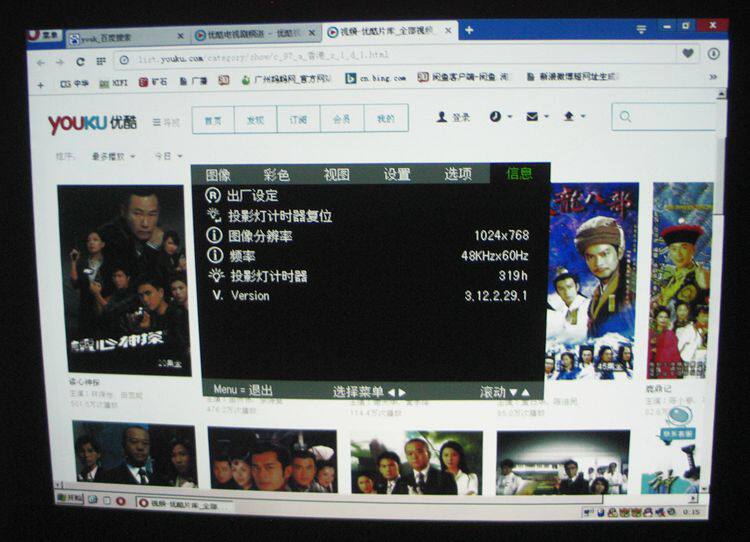750x542 pixels.
Task: Close the active Youku video library tab
Action: point(448,31)
